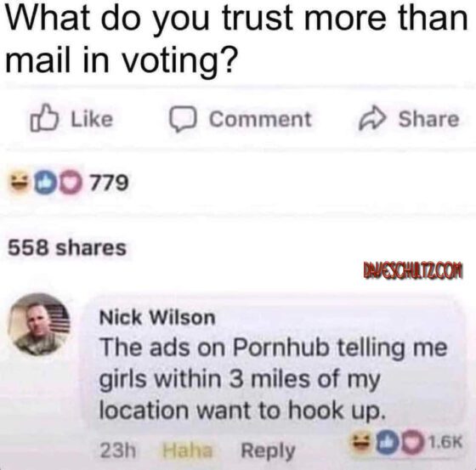
Task: Click the Share button label
Action: 428,119
